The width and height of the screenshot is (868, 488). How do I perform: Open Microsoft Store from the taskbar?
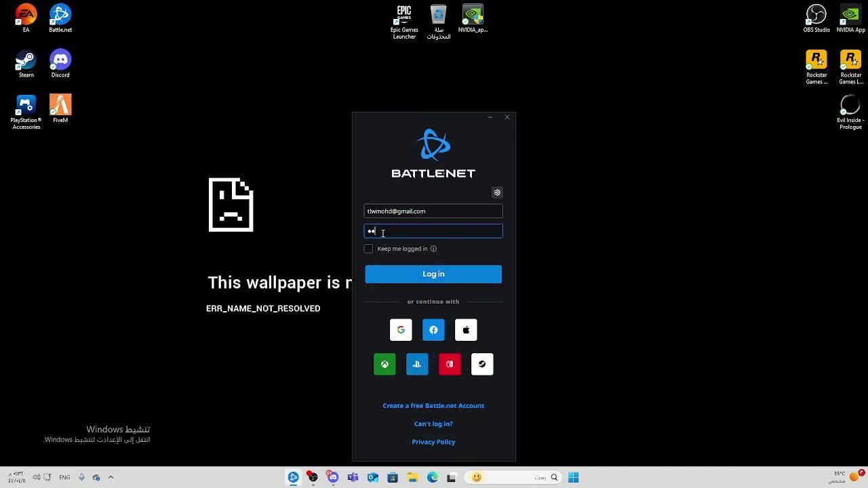tap(392, 478)
